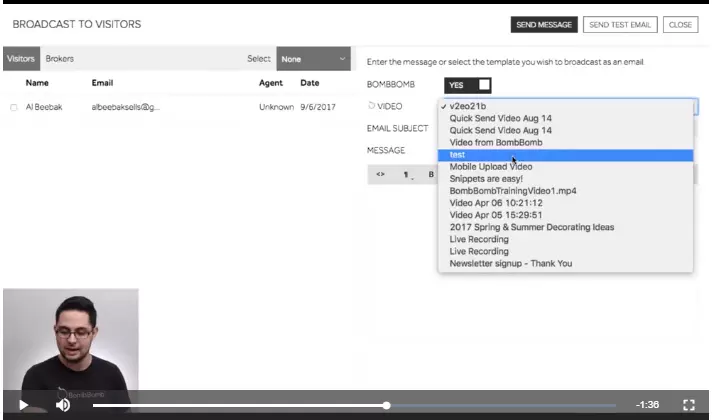Open the font size editor icon
The width and height of the screenshot is (712, 420).
[x=406, y=174]
